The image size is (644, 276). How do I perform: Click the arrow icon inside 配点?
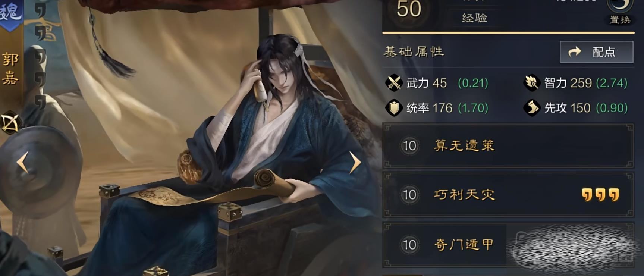[575, 51]
